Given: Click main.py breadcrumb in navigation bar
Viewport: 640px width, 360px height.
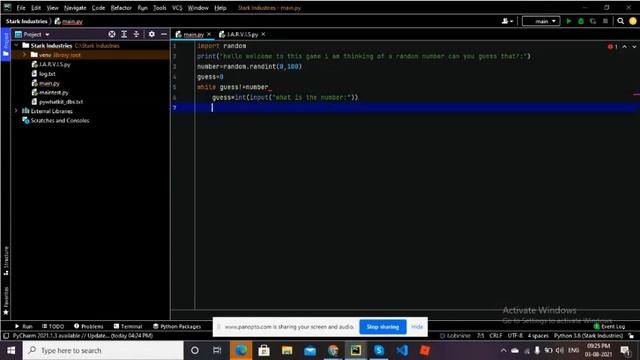Looking at the screenshot, I should coord(69,21).
